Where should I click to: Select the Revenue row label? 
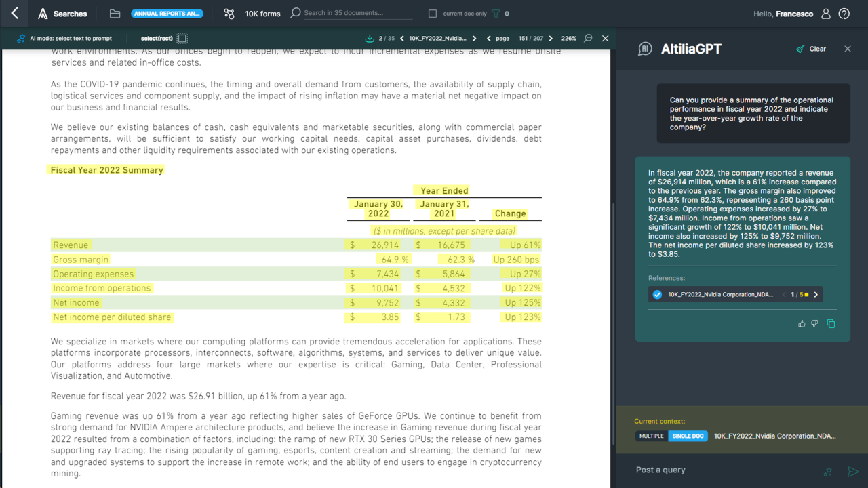(71, 245)
